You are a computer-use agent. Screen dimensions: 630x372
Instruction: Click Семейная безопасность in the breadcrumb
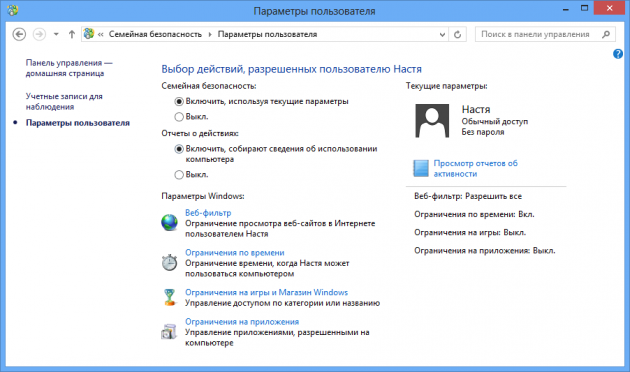pyautogui.click(x=155, y=35)
